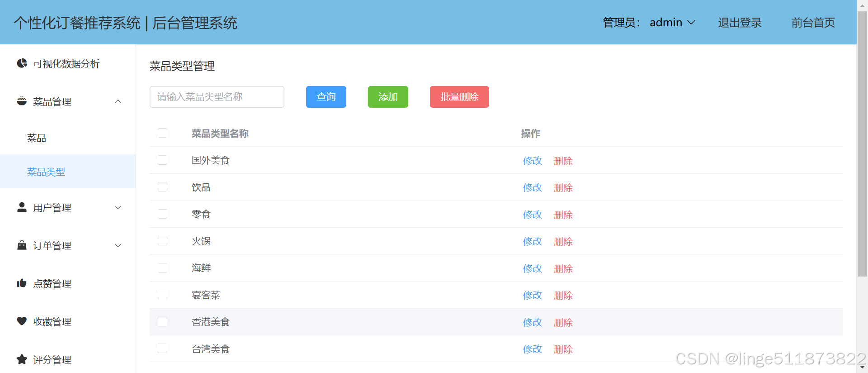Click the green 添加 button

tap(388, 97)
